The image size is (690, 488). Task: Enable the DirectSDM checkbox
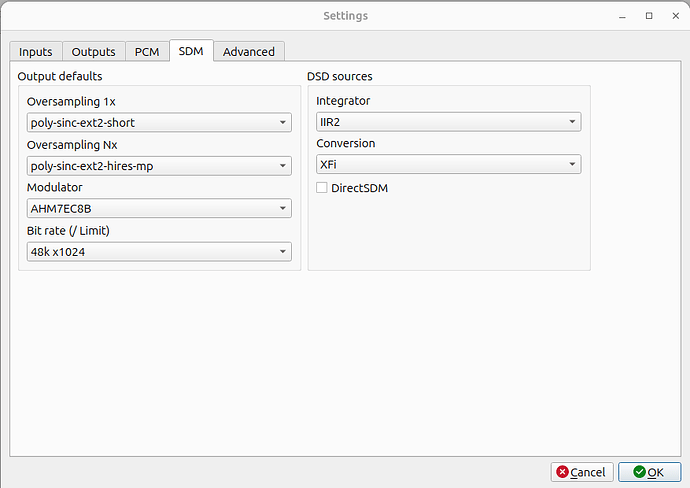(322, 188)
